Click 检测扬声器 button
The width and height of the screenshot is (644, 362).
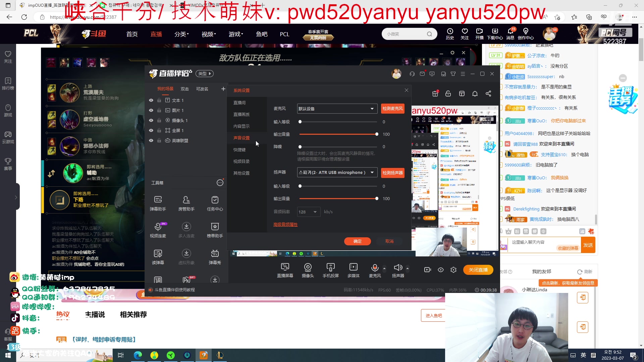point(392,173)
